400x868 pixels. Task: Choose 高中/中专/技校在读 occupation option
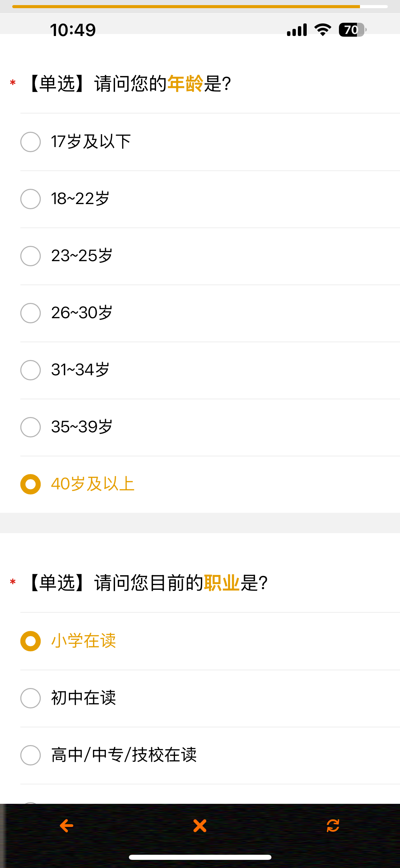[210, 755]
